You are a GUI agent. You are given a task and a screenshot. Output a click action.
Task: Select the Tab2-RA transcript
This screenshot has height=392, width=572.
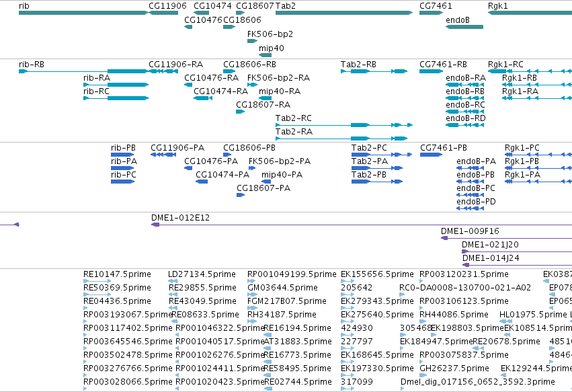tap(341, 139)
